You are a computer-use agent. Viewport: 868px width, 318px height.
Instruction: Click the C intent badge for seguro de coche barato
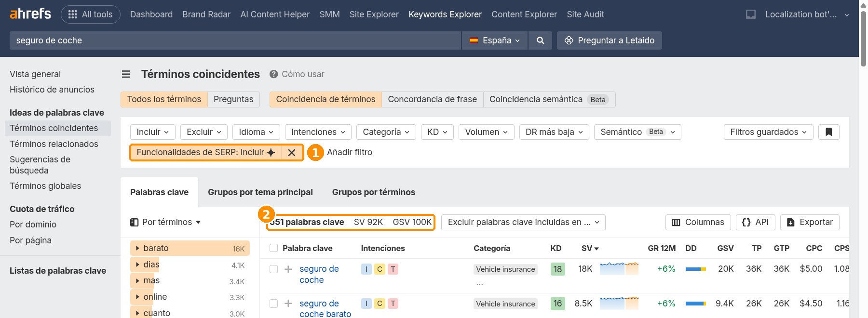[x=380, y=304]
